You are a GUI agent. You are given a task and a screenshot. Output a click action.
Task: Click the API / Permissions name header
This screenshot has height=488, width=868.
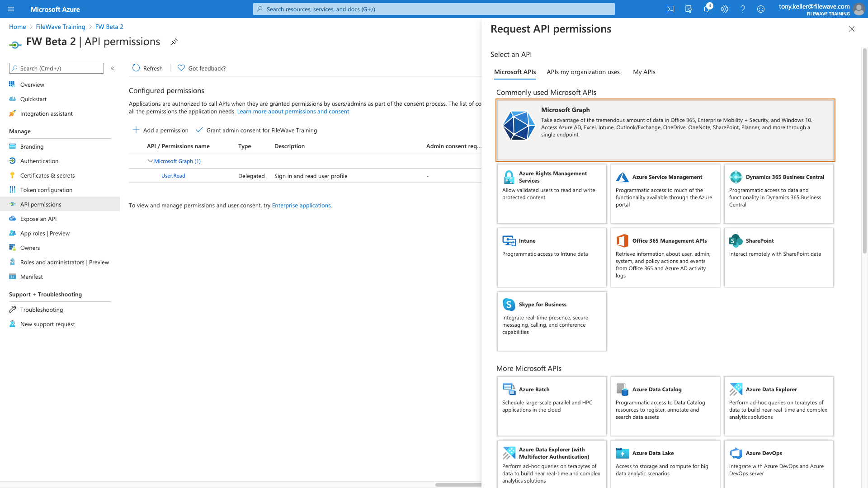pyautogui.click(x=178, y=146)
